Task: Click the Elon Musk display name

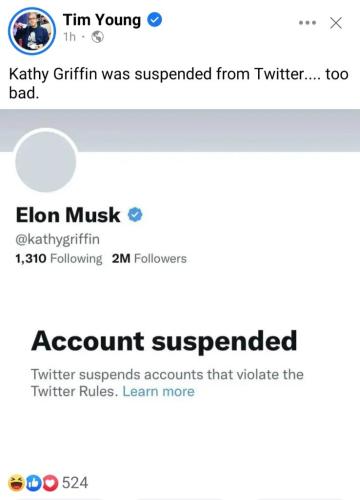Action: pos(68,215)
